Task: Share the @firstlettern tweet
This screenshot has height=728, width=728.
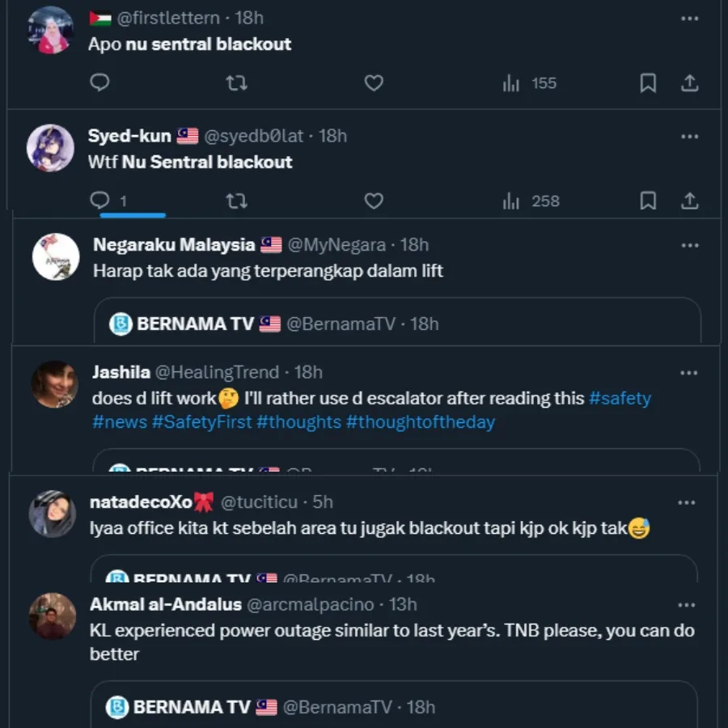Action: pos(689,83)
